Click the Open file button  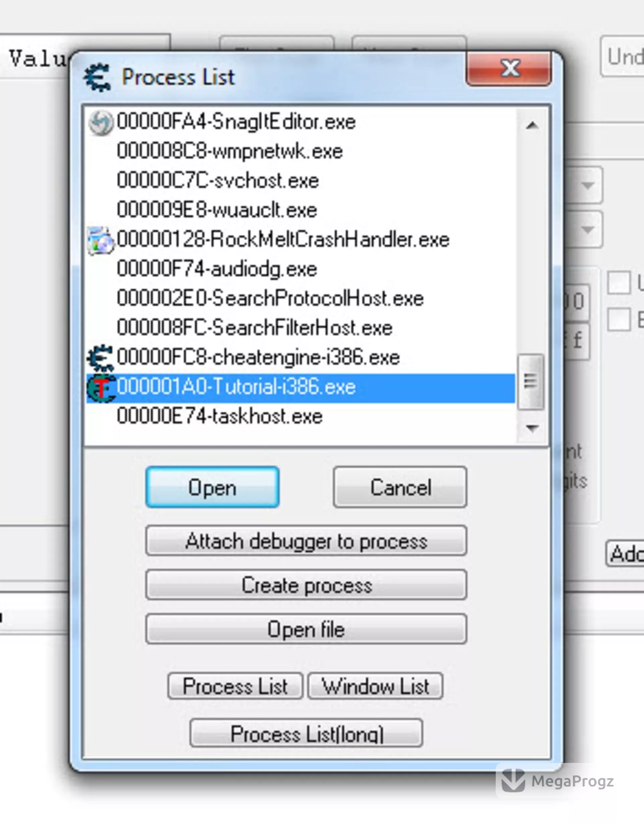point(306,629)
